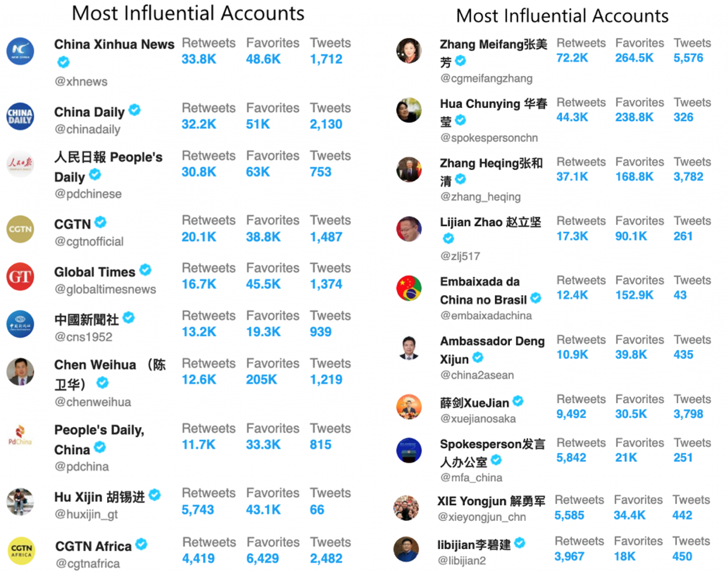Click the Embaixada da China no Brasil flag avatar
Screen dimensions: 728x573
[x=409, y=288]
